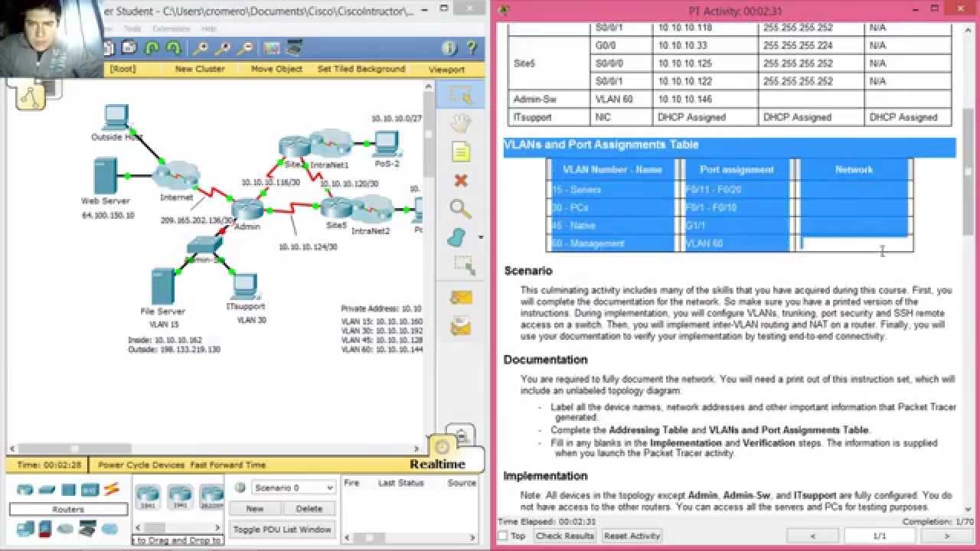The height and width of the screenshot is (551, 980).
Task: Select Hubs category icon in device box
Action: (x=68, y=490)
